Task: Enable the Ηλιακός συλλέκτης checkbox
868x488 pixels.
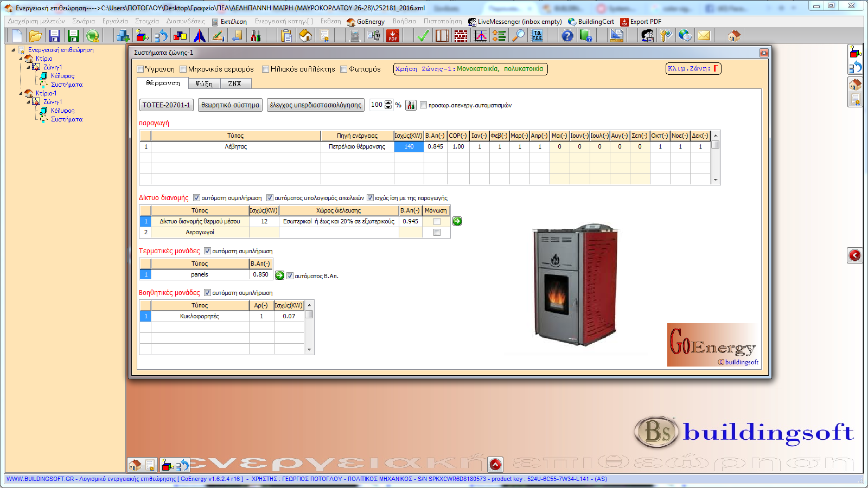Action: click(266, 69)
